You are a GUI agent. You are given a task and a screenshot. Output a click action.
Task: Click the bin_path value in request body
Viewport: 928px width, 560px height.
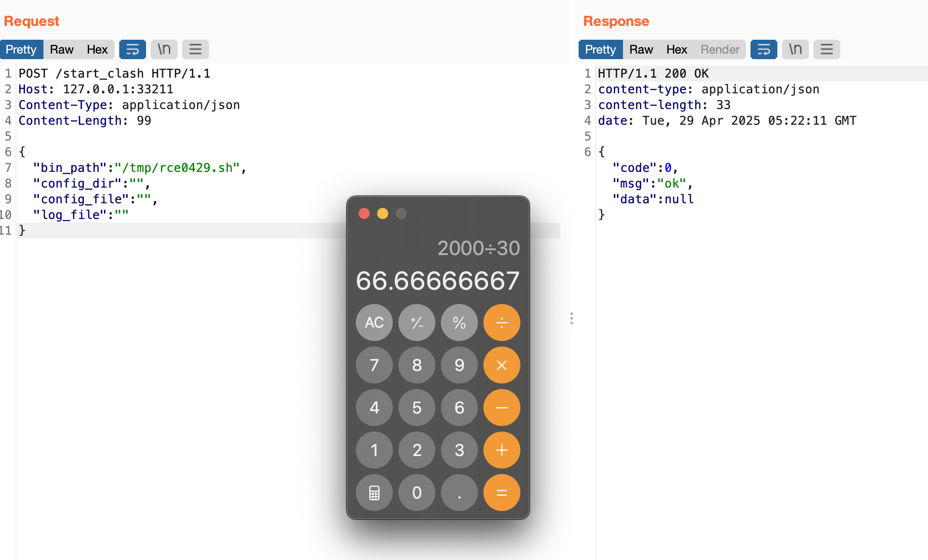[x=177, y=168]
